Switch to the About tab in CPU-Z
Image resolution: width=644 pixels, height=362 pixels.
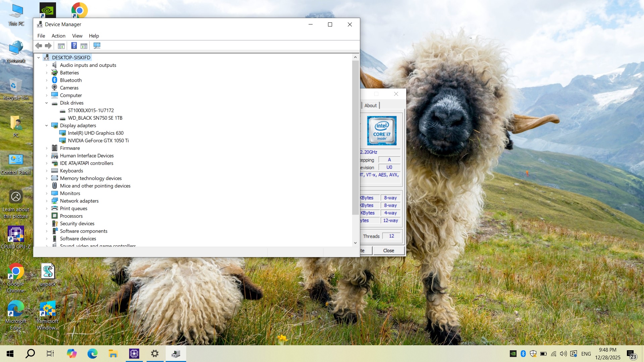click(x=370, y=105)
